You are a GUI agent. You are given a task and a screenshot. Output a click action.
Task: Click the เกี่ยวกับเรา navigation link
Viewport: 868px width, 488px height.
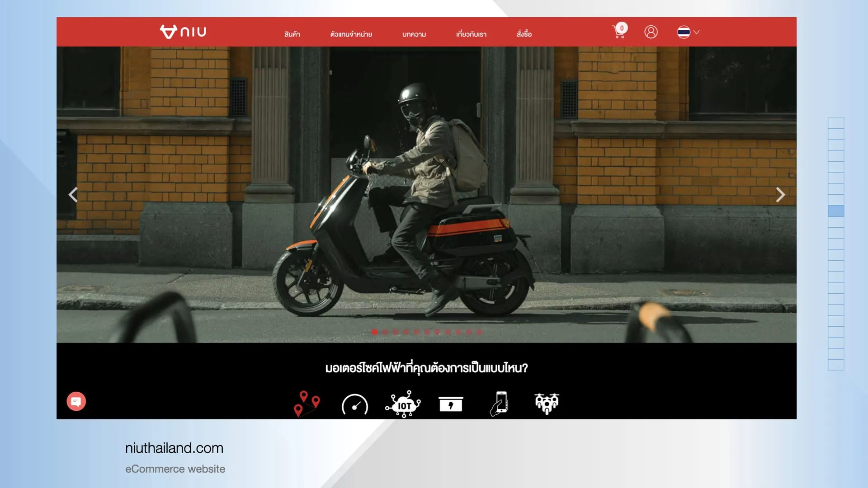471,34
